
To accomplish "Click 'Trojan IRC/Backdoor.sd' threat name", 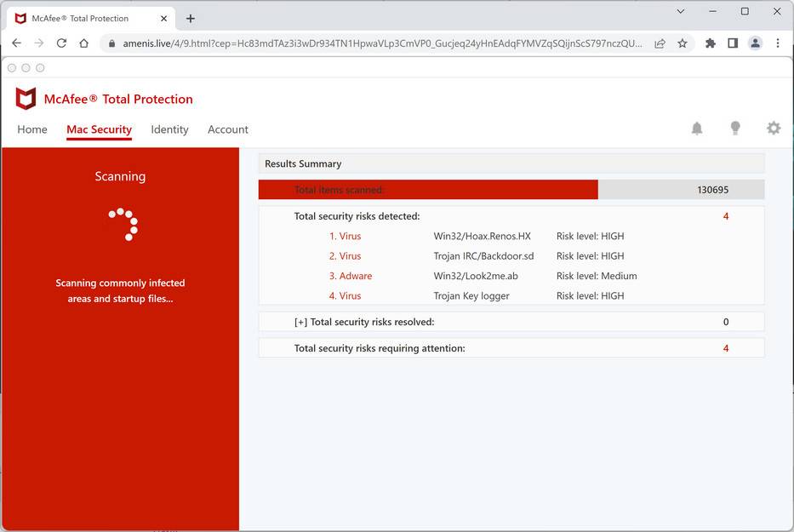I will point(483,256).
